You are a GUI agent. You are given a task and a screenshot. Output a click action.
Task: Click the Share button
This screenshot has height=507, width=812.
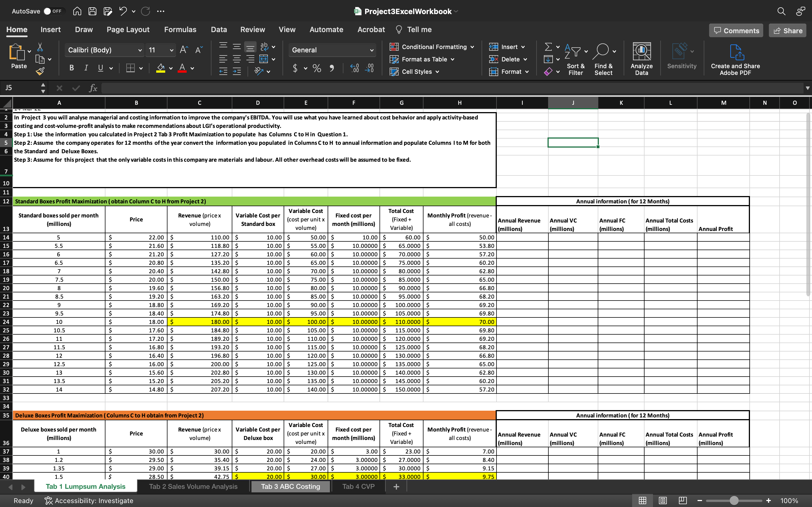click(787, 30)
